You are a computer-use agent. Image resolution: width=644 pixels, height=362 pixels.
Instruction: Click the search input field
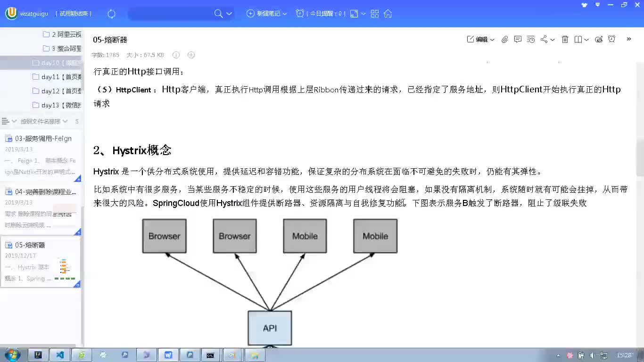tap(170, 14)
